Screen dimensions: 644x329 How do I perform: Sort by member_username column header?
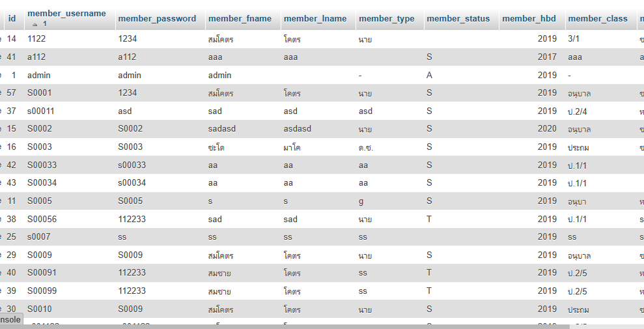point(66,14)
